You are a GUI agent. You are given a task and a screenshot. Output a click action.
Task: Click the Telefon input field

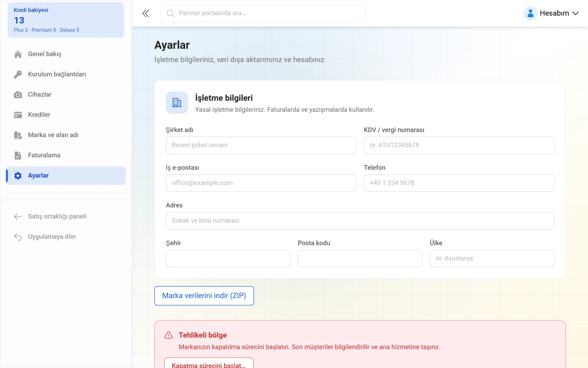(x=459, y=183)
